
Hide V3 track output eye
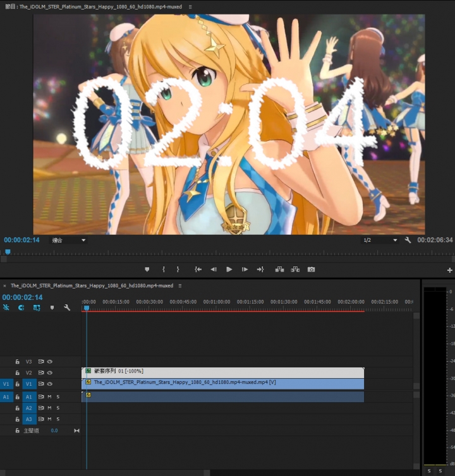coord(50,362)
